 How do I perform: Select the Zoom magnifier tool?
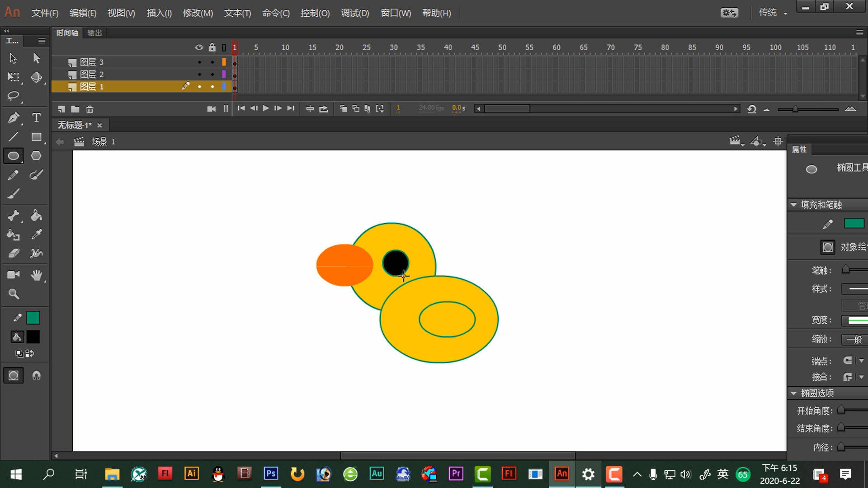[14, 294]
